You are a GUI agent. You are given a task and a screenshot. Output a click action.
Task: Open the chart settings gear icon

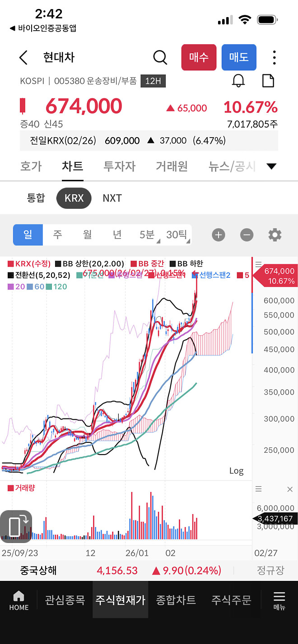point(275,235)
